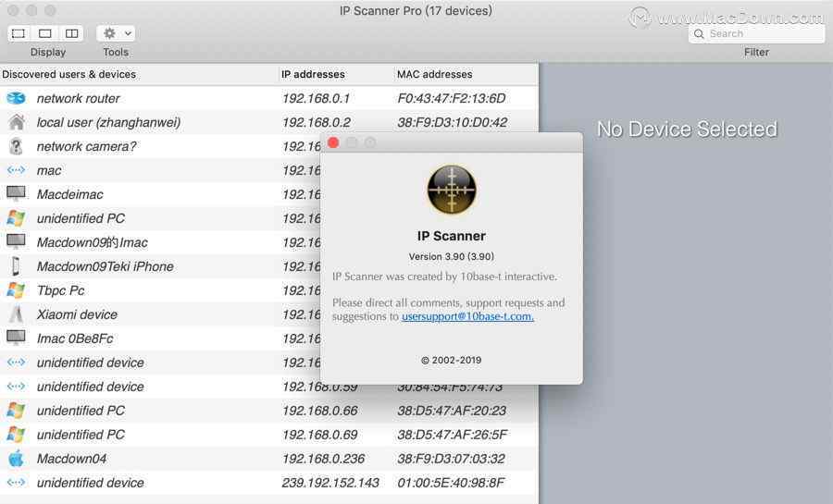Click MAC address 38:D5:47:AF:20:23
This screenshot has width=833, height=504.
[x=452, y=411]
